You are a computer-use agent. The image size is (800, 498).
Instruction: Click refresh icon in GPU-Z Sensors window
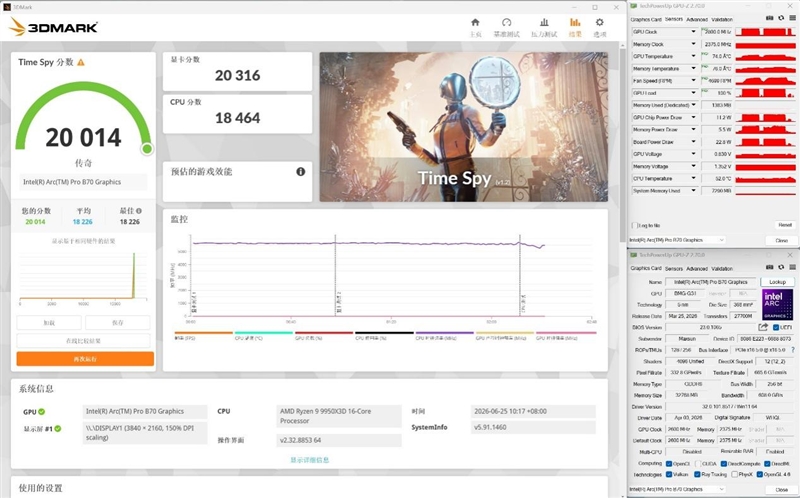pyautogui.click(x=781, y=18)
